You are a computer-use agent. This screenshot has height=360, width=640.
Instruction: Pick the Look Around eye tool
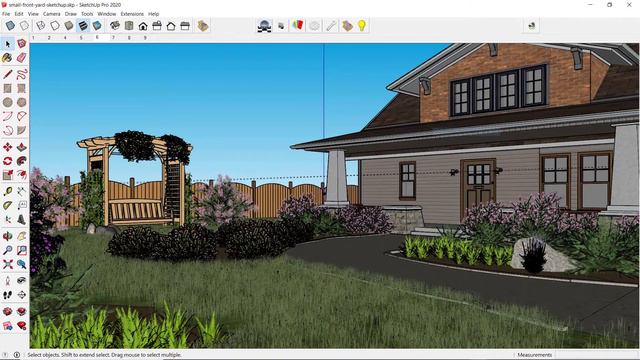click(22, 280)
